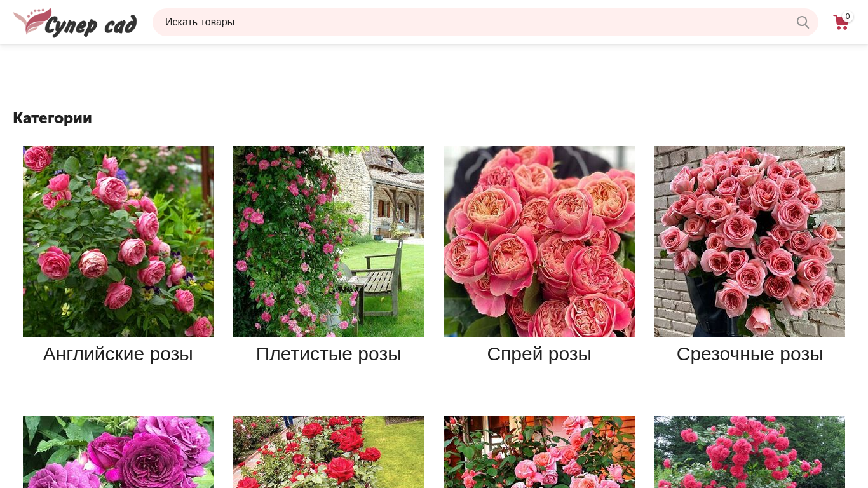Focus the Искать товары search field

pos(470,22)
